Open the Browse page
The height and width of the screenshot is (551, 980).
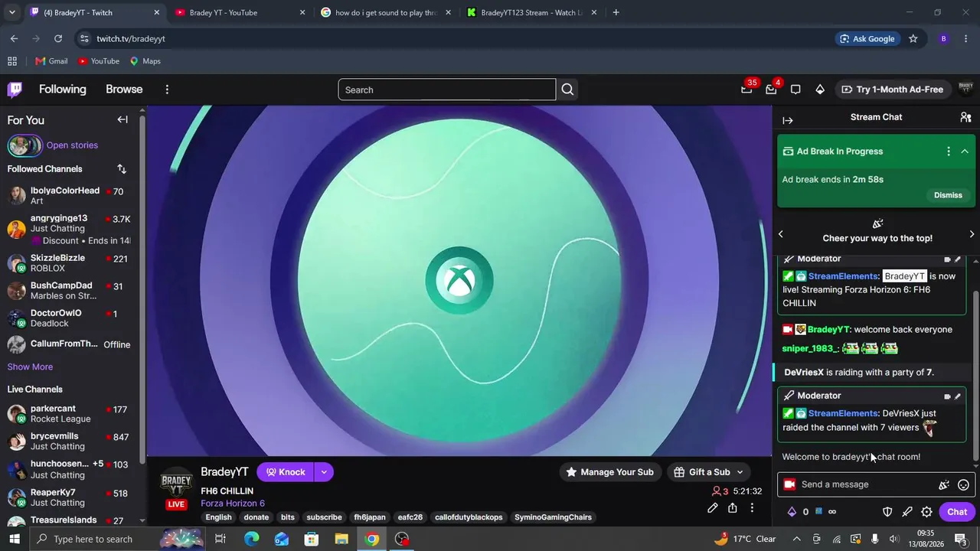tap(124, 90)
